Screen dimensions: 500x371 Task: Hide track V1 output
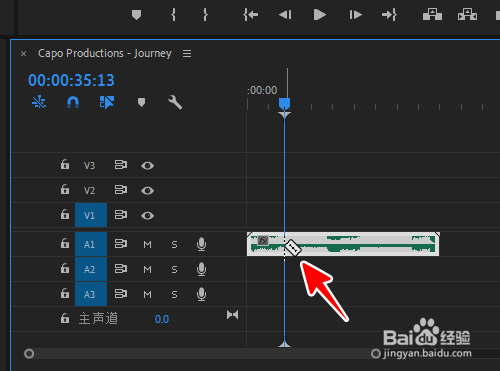(x=147, y=216)
